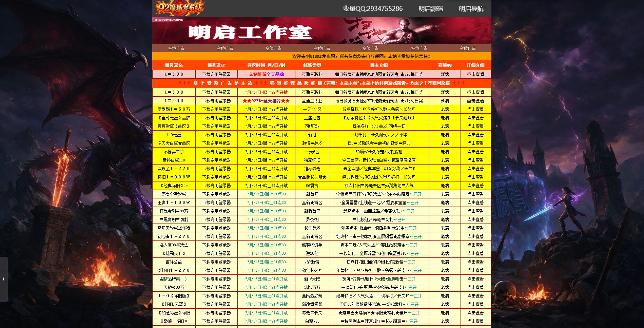
Task: Click the 新12大陆 line type cell
Action: [312, 279]
